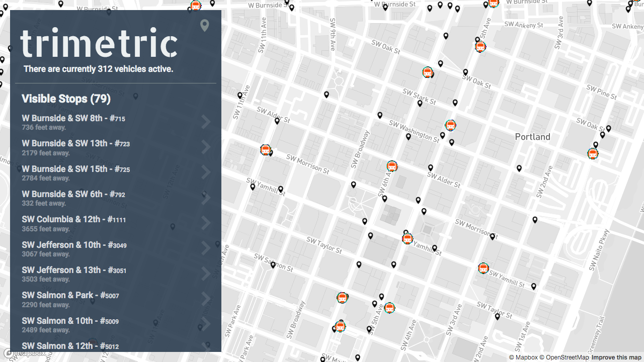Image resolution: width=644 pixels, height=362 pixels.
Task: Select the bus icon on SW 5th Ave near SW Oak St
Action: coord(480,47)
